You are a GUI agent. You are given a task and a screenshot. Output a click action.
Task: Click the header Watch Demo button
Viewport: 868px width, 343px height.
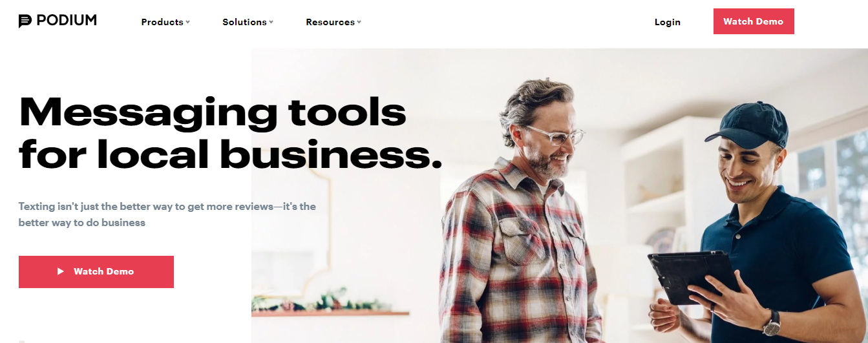pos(754,21)
